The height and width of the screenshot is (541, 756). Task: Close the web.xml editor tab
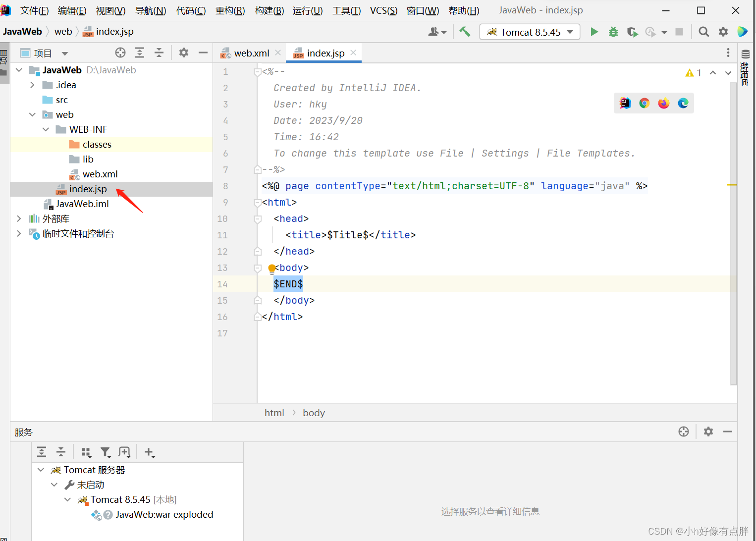(278, 53)
